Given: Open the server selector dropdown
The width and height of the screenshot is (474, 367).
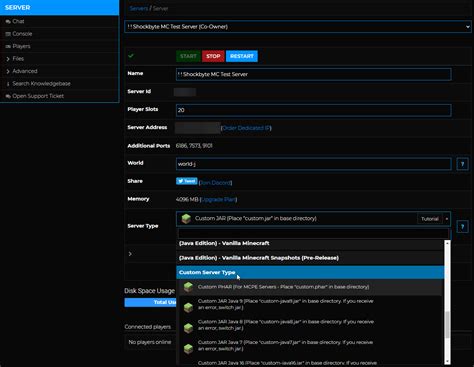Looking at the screenshot, I should tap(298, 27).
